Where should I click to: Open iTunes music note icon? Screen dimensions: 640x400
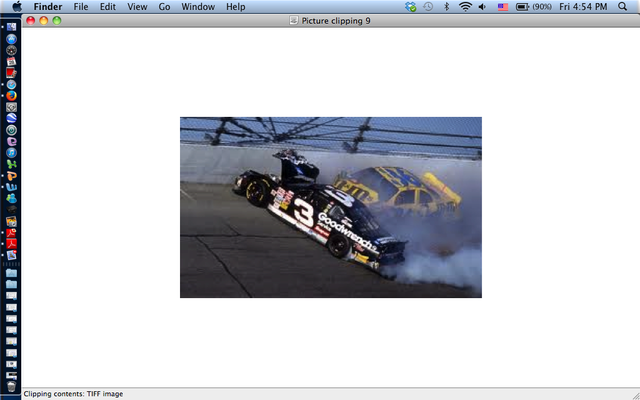coord(11,153)
